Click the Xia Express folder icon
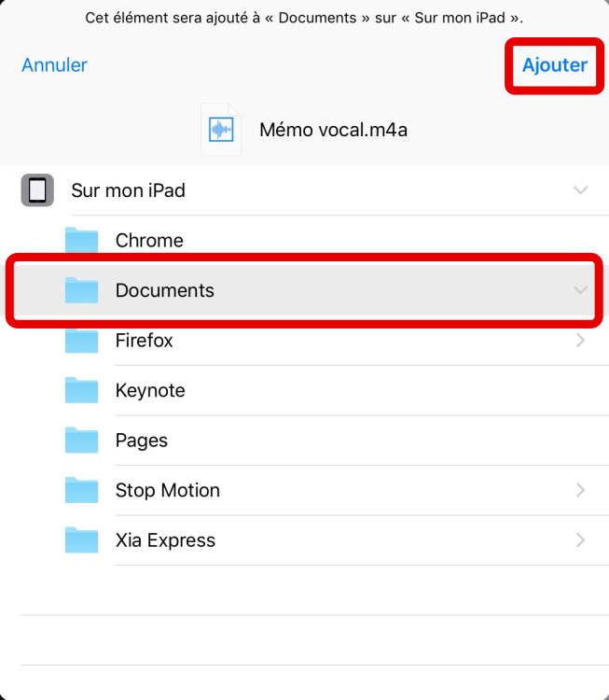 (x=82, y=540)
